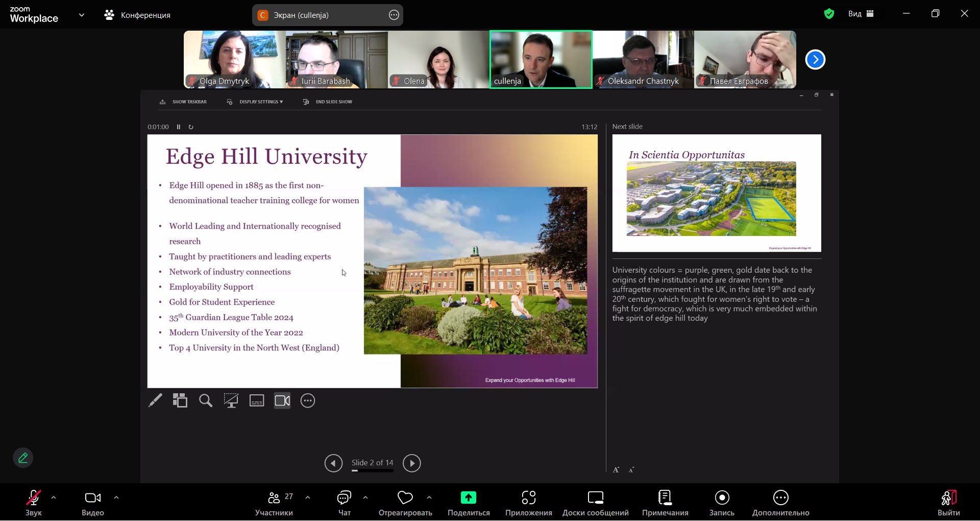Image resolution: width=980 pixels, height=521 pixels.
Task: Start recording with the Record icon
Action: pyautogui.click(x=722, y=498)
